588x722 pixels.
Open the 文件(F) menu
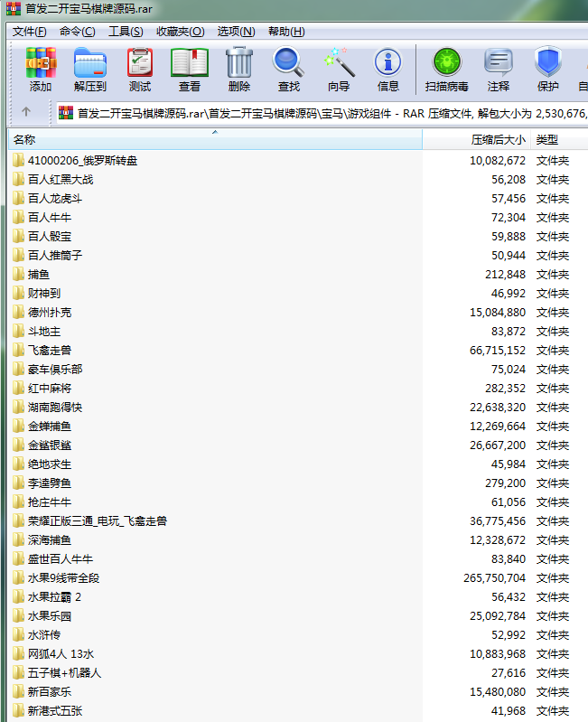coord(30,32)
